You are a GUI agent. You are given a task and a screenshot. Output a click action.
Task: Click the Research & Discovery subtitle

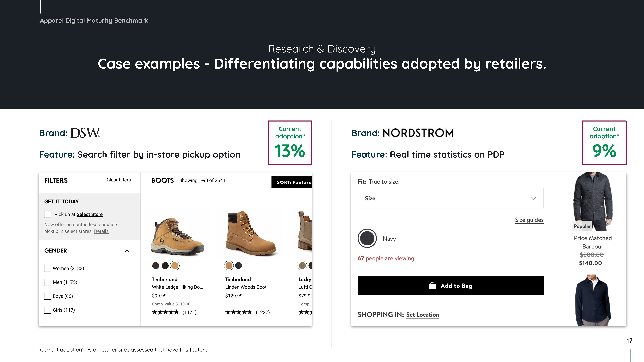click(x=322, y=49)
